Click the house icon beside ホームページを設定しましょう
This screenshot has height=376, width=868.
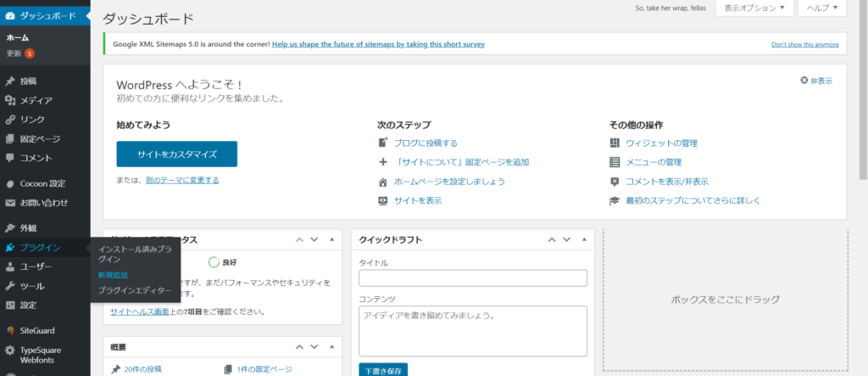point(382,182)
